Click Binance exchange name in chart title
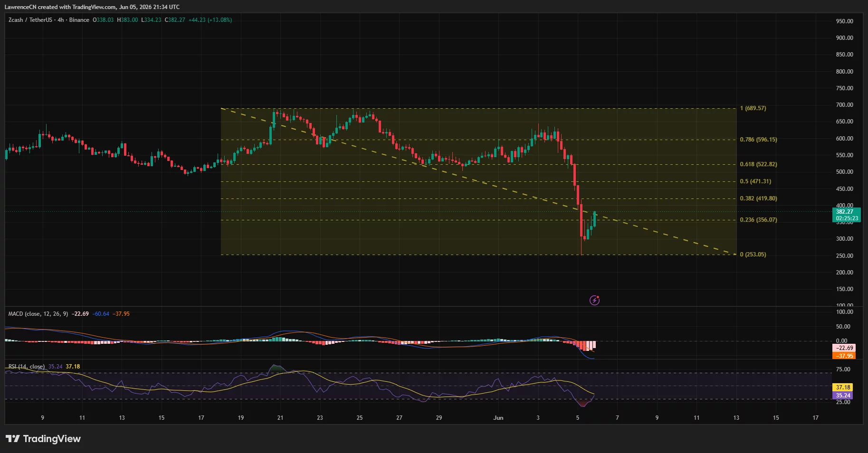868x453 pixels. click(79, 20)
